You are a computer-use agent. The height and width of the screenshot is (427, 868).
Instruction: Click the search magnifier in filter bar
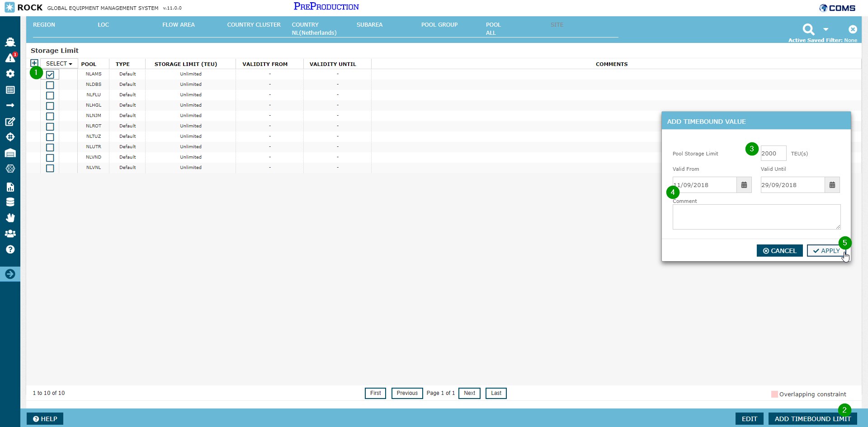808,30
